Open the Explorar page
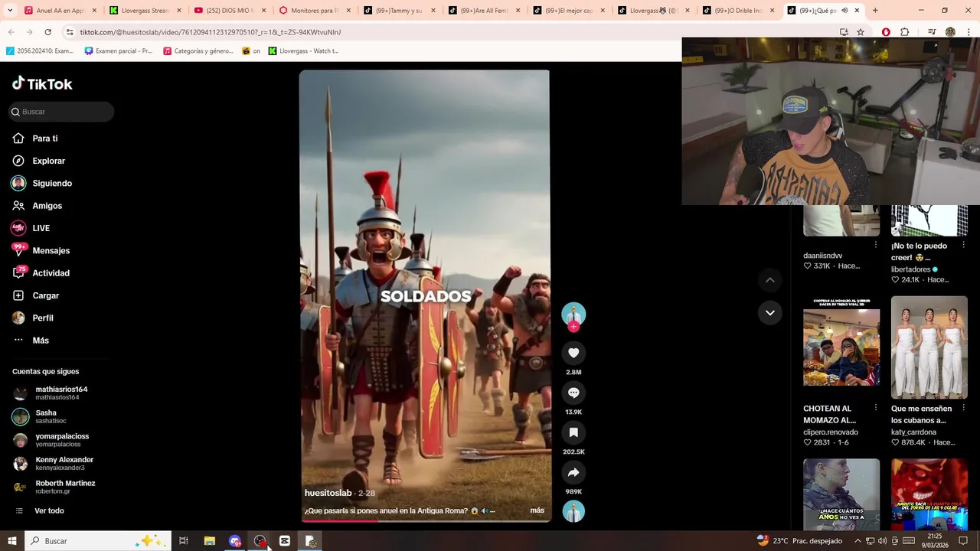Screen dimensions: 980x551 click(x=39, y=161)
